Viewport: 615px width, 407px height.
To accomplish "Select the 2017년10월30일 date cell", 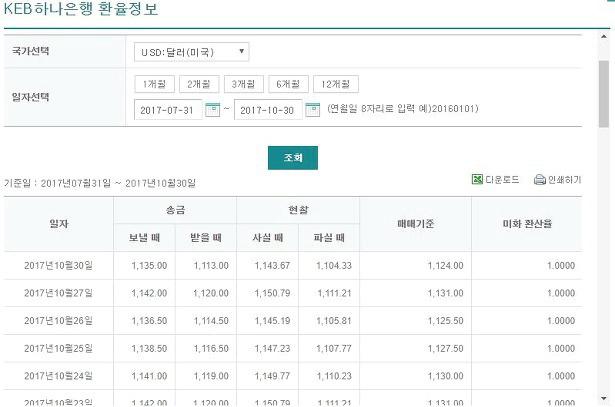I will 59,265.
